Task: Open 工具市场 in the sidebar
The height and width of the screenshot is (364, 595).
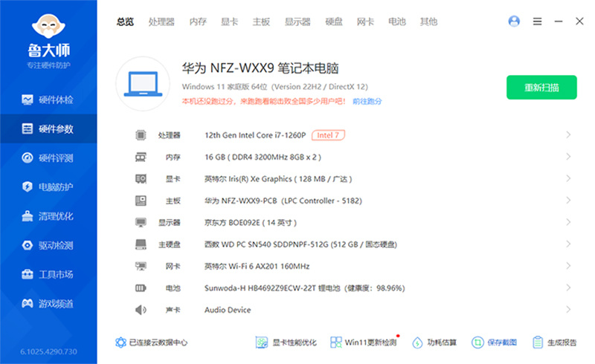Action: [48, 274]
